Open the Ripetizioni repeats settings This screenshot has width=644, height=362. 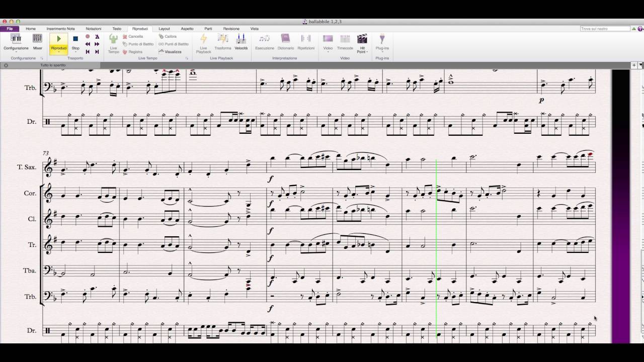[306, 42]
